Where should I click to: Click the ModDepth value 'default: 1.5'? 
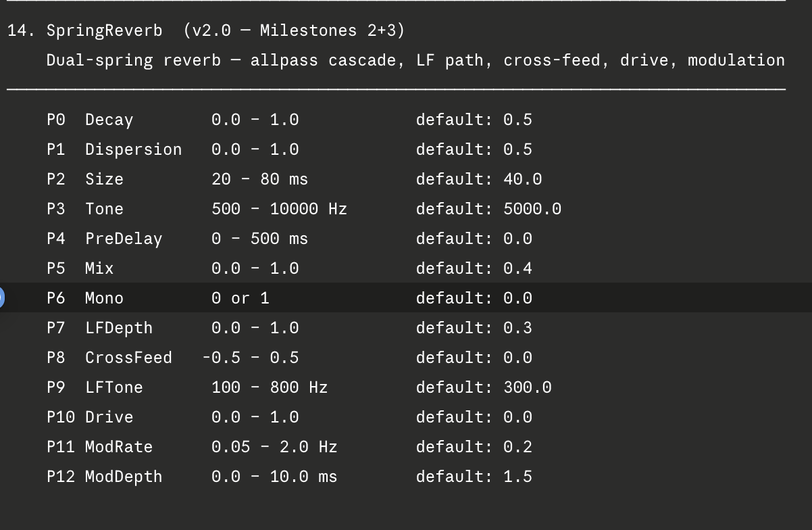pyautogui.click(x=474, y=477)
